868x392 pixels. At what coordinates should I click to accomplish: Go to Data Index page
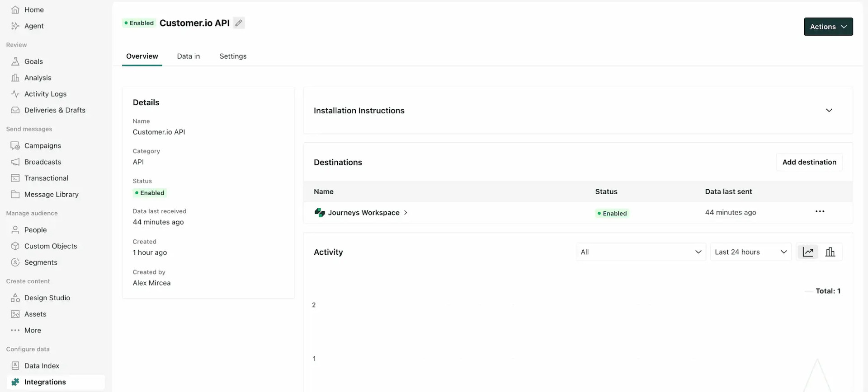(x=42, y=366)
